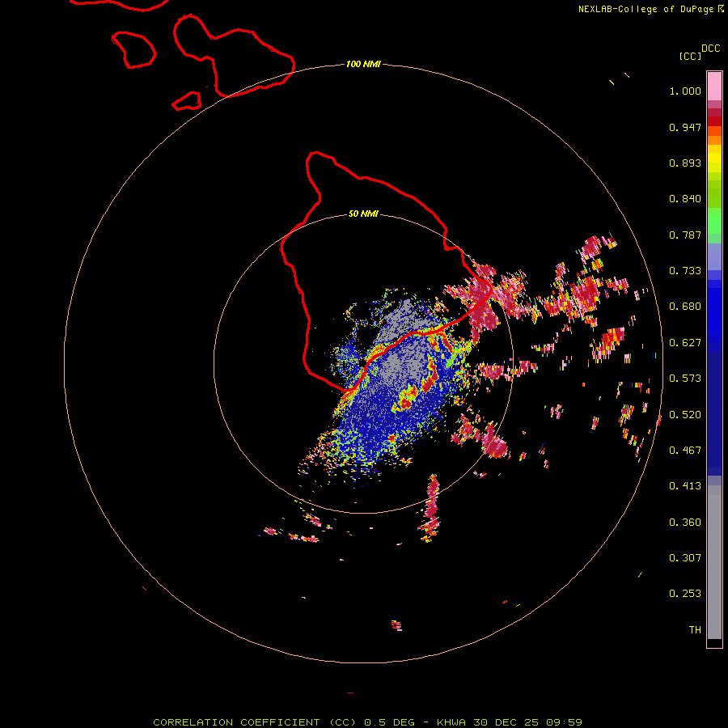This screenshot has width=728, height=728.
Task: Click the 0.467 color scale value
Action: tap(685, 451)
